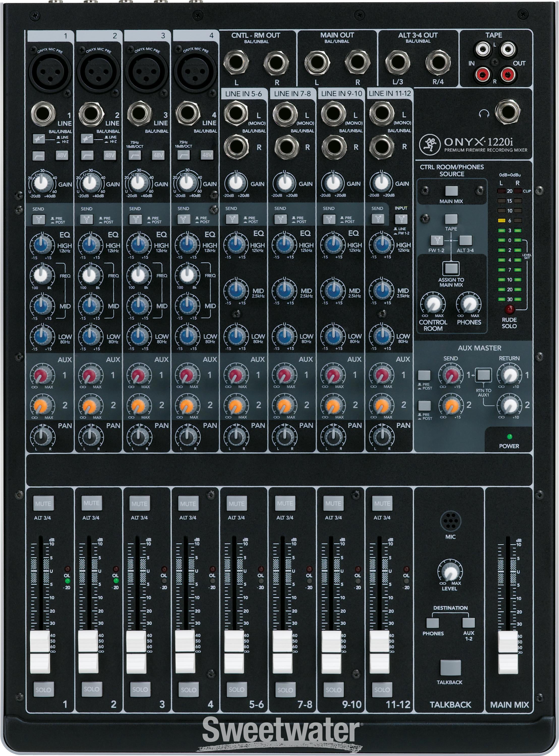
Task: Click the AUX RETURN 2 knob
Action: point(509,405)
